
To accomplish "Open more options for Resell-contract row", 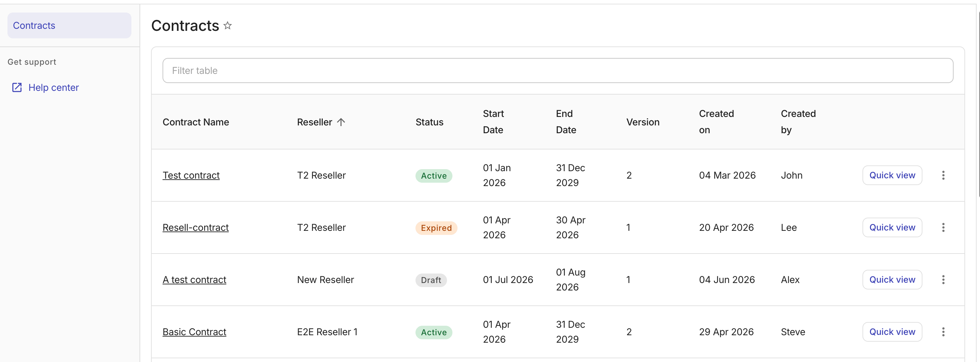I will point(943,227).
